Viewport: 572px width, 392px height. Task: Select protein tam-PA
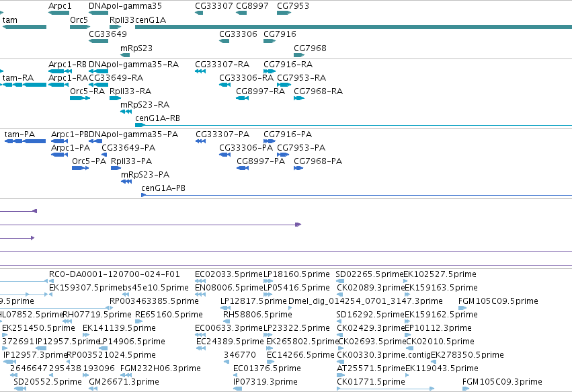click(x=19, y=134)
